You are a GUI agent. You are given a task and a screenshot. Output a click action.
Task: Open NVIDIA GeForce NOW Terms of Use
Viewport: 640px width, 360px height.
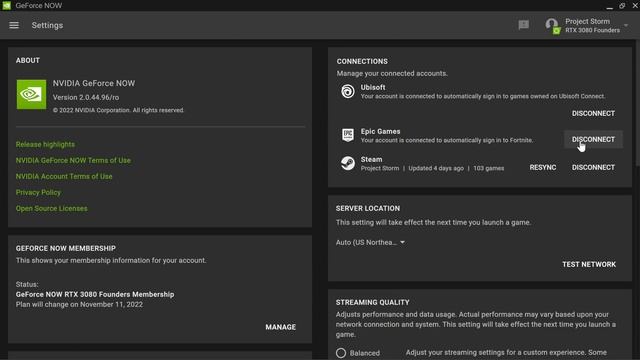(x=73, y=160)
